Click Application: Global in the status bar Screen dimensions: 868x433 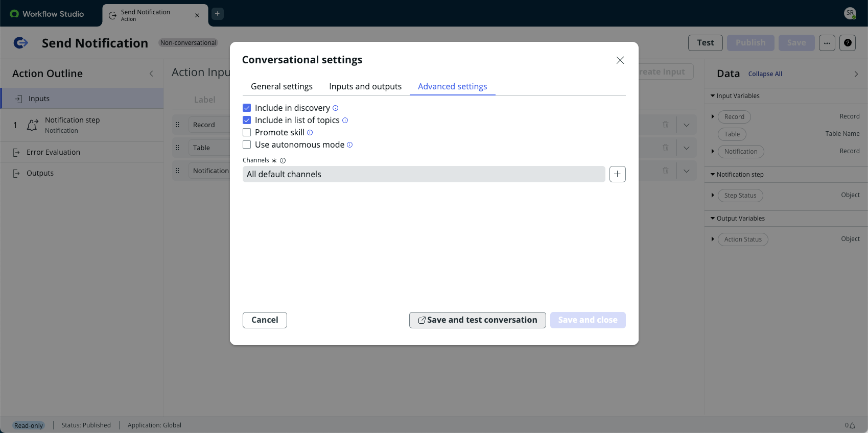[x=154, y=425]
